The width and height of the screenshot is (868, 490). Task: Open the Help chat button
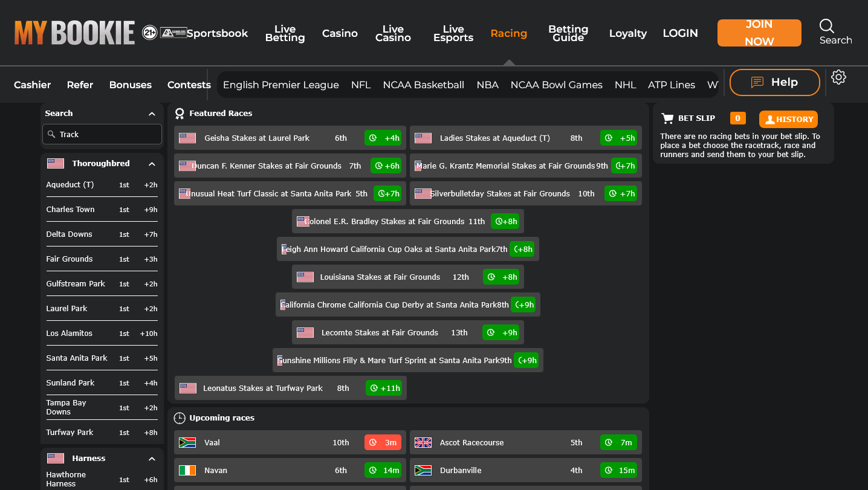[775, 82]
